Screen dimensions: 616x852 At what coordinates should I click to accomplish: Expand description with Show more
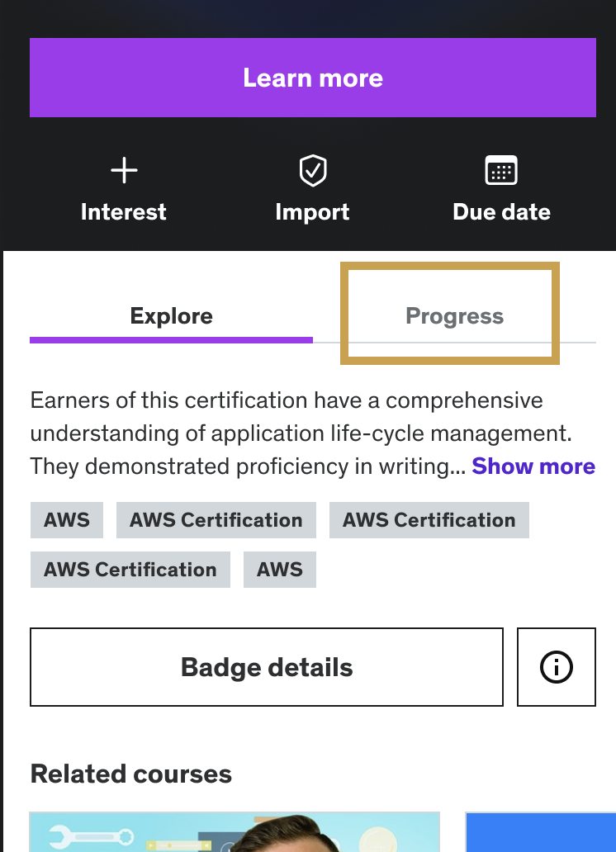coord(533,466)
